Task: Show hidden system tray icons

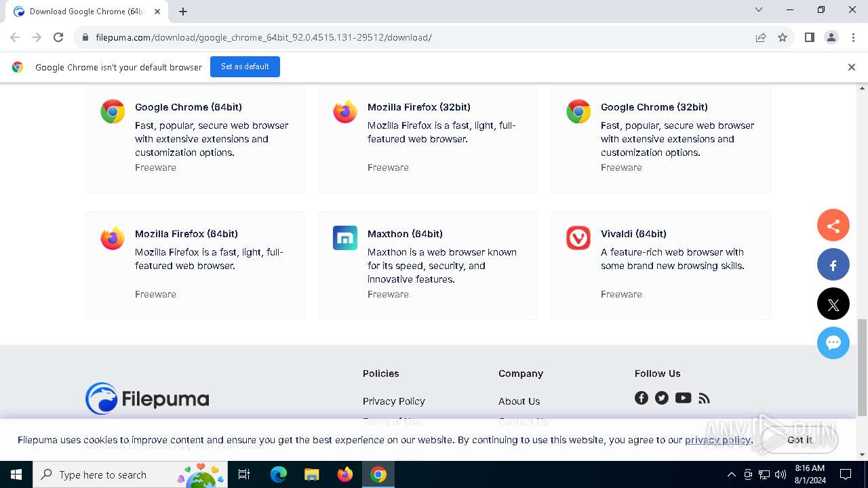Action: point(731,474)
